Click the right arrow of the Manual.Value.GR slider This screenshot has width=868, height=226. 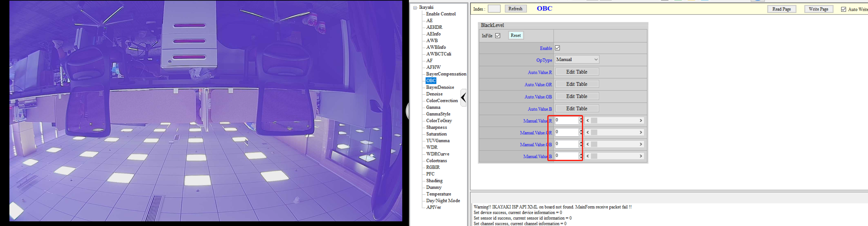[641, 132]
